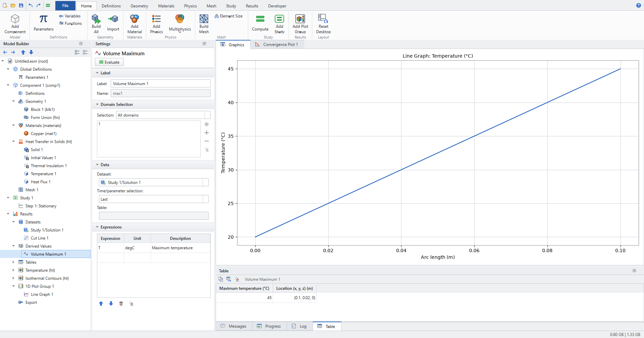Click the Add Physics icon
The image size is (644, 338).
156,18
